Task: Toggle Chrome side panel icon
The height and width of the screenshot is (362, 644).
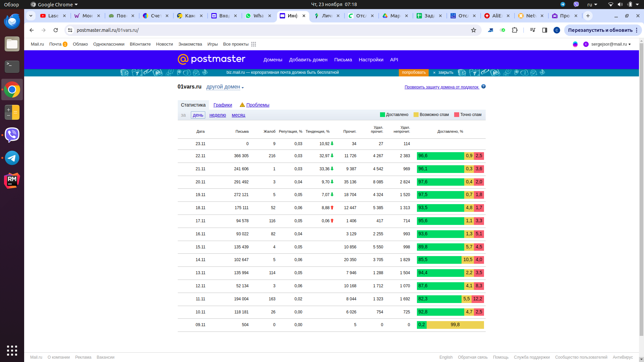Action: click(x=545, y=30)
